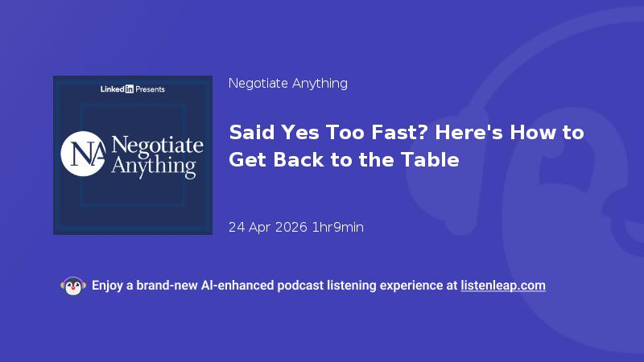Image resolution: width=644 pixels, height=362 pixels.
Task: Click the round NA logo on cover art
Action: 84,154
